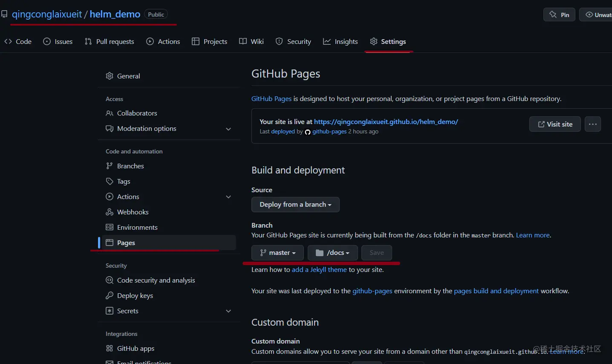
Task: Open the Code tab
Action: click(x=18, y=41)
